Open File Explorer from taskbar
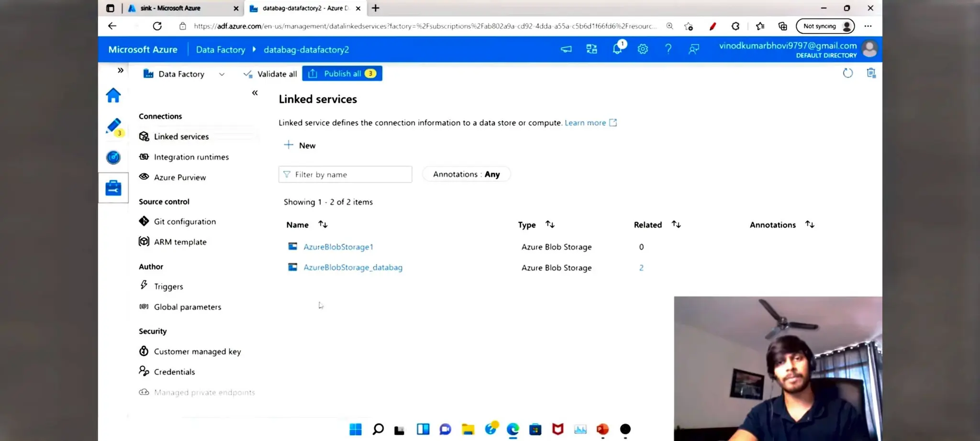 (468, 430)
